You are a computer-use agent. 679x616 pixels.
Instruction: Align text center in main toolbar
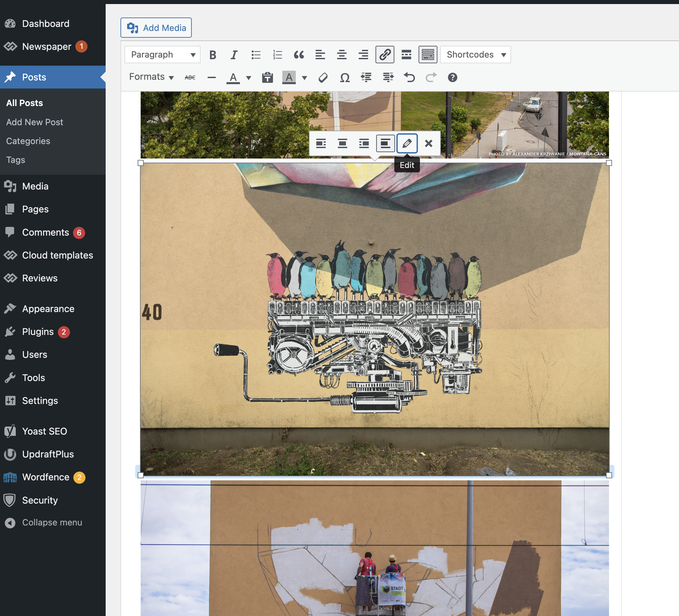[x=342, y=55]
